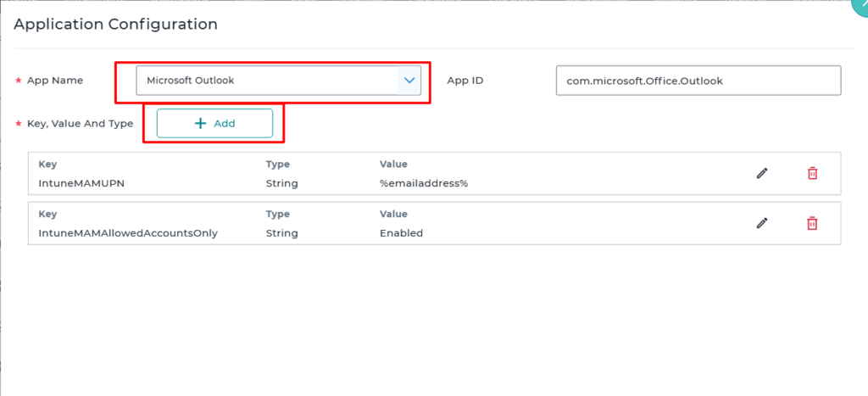Click String type in IntuneMAMUPN row
The image size is (868, 396).
pyautogui.click(x=281, y=183)
